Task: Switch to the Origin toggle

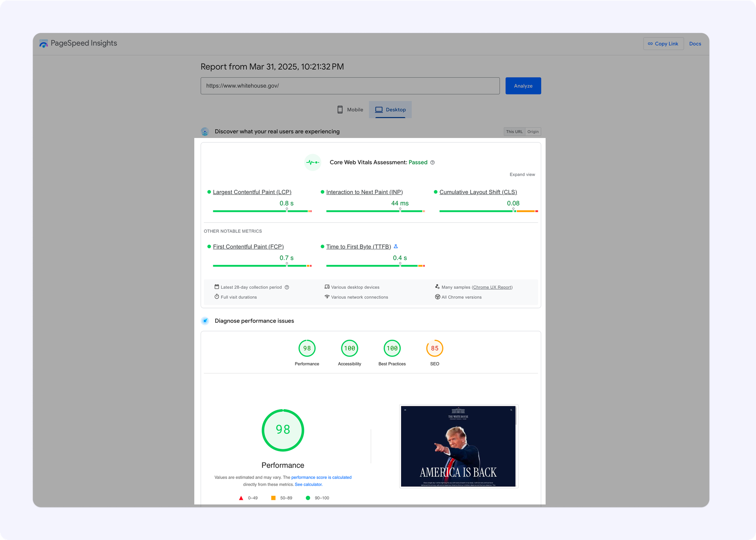Action: pos(533,132)
